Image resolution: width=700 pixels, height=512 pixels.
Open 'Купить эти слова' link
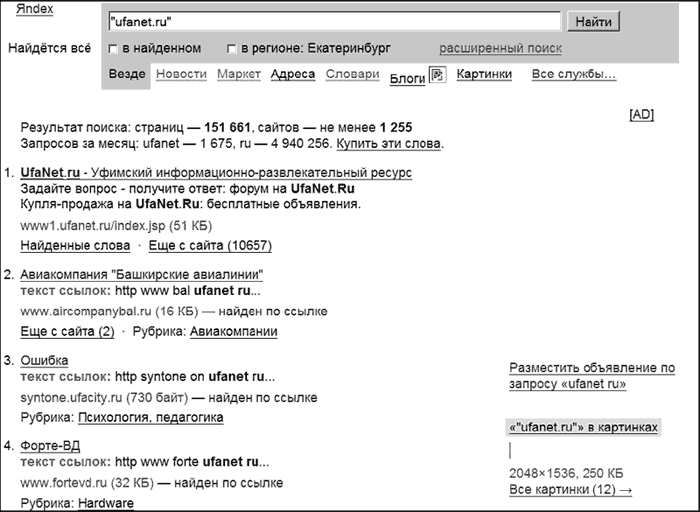[x=388, y=144]
